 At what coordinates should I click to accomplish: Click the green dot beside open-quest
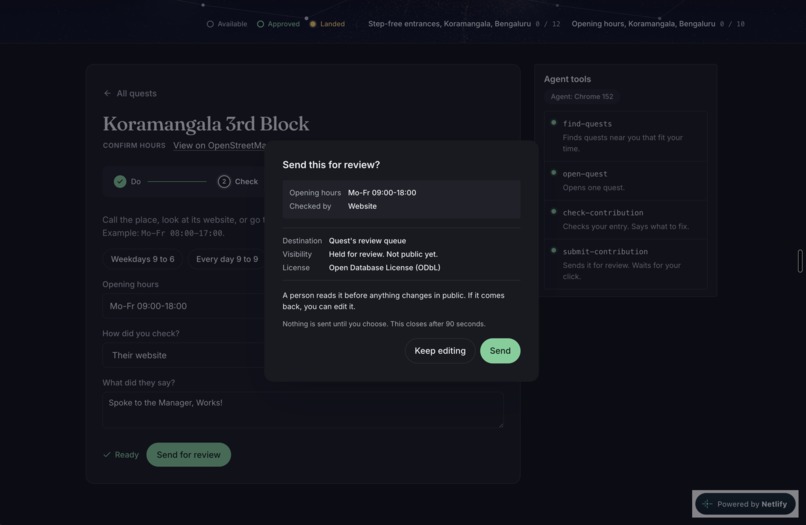554,172
